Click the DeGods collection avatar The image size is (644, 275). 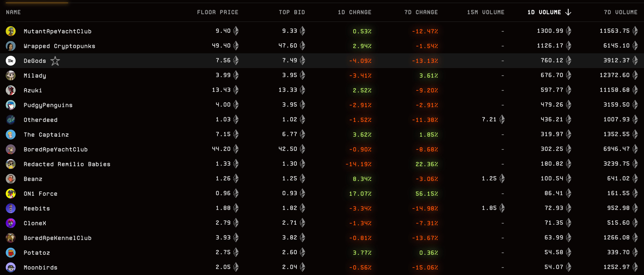11,61
